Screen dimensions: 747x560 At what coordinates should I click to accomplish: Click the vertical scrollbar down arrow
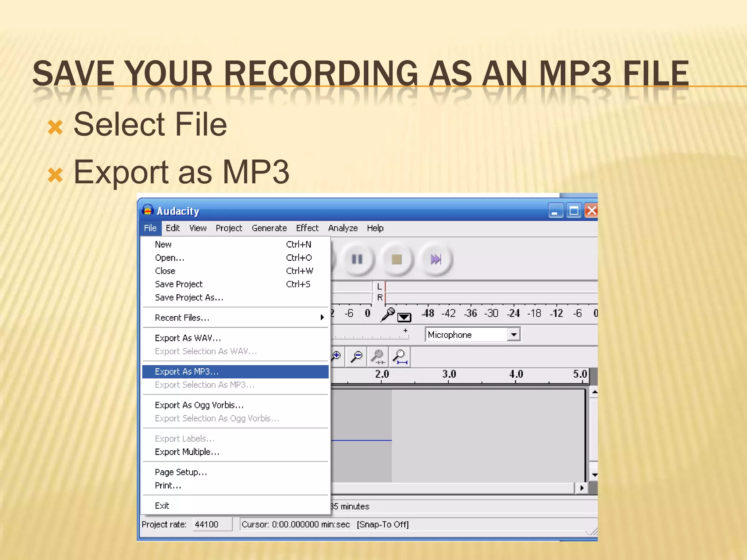coord(595,475)
